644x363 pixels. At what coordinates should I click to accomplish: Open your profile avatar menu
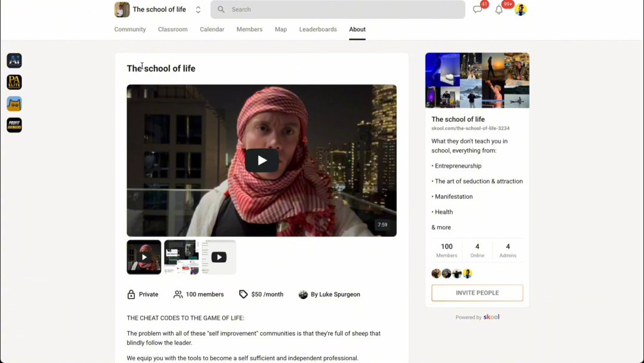pyautogui.click(x=521, y=10)
